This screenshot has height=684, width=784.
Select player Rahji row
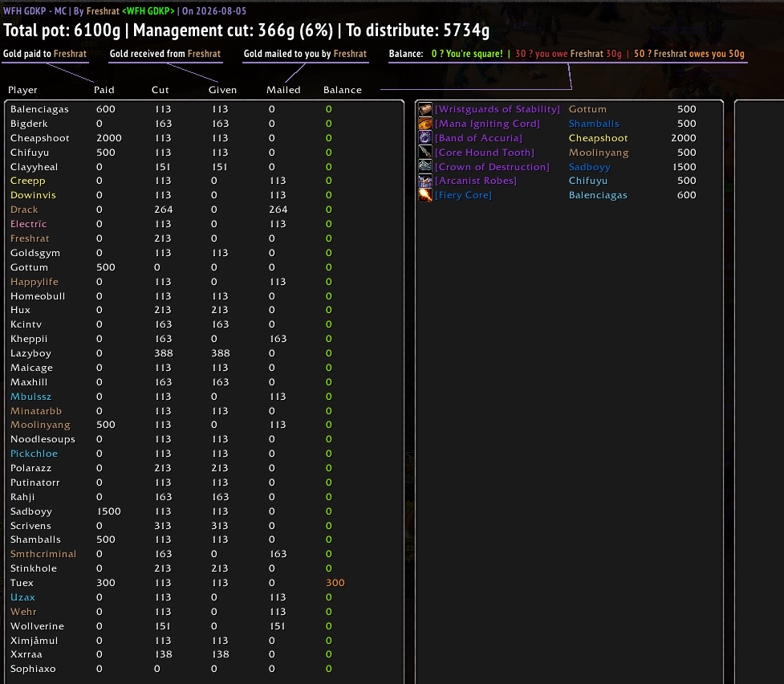(x=204, y=498)
